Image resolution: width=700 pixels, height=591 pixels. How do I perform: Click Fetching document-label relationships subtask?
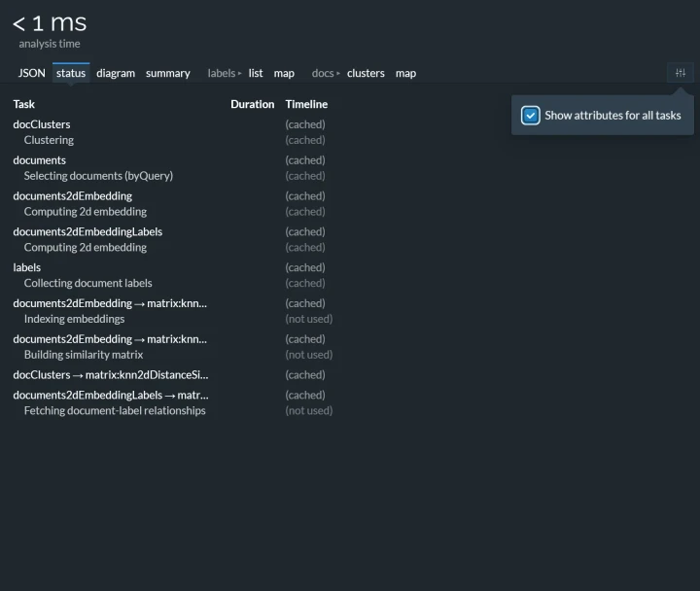pos(115,410)
